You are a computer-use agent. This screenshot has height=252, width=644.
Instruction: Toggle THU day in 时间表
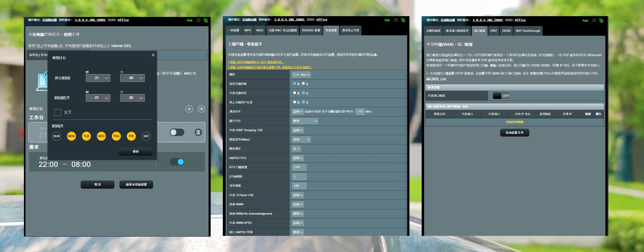click(x=116, y=136)
